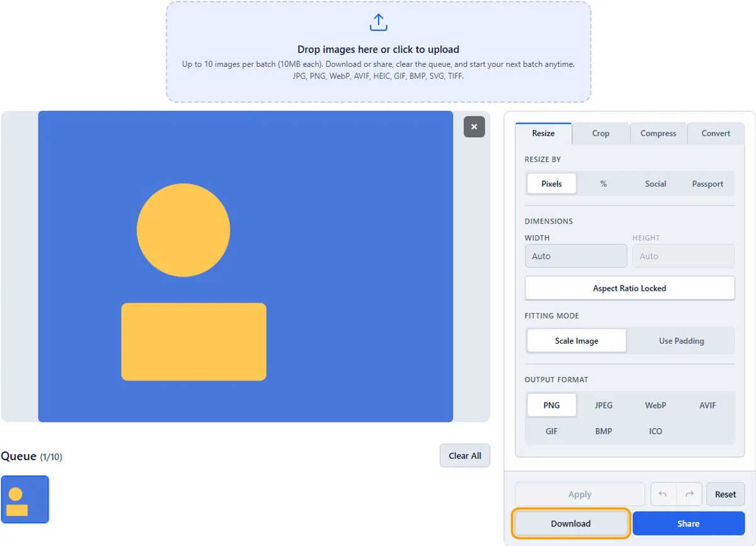Screen dimensions: 756x546
Task: Switch to the Crop tab
Action: click(600, 133)
